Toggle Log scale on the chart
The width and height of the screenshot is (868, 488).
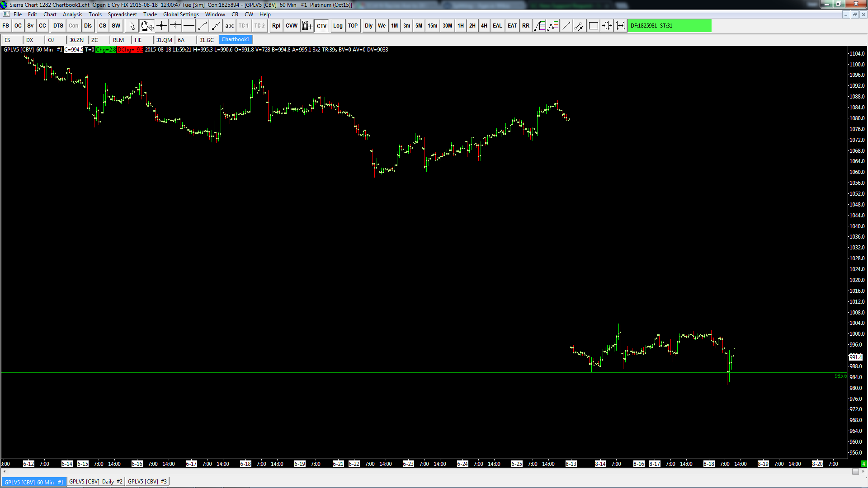click(x=338, y=26)
